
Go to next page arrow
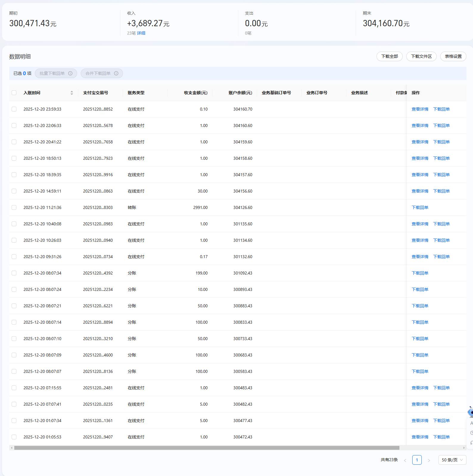tap(429, 460)
